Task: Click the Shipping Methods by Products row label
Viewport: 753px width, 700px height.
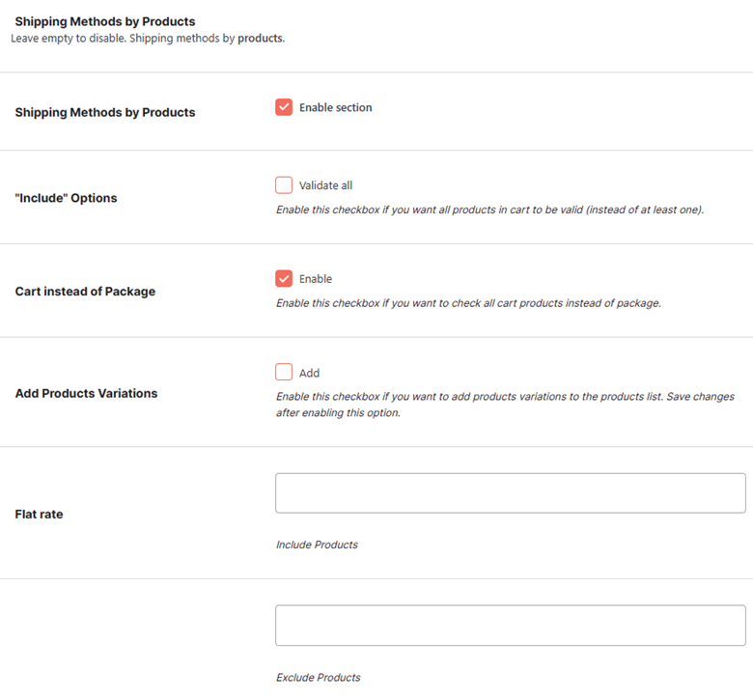Action: coord(104,112)
